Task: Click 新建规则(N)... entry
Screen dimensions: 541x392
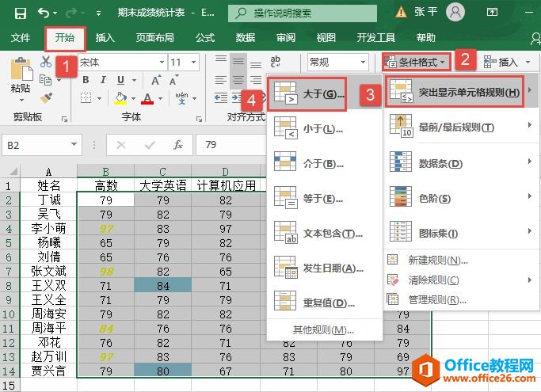Action: [461, 260]
